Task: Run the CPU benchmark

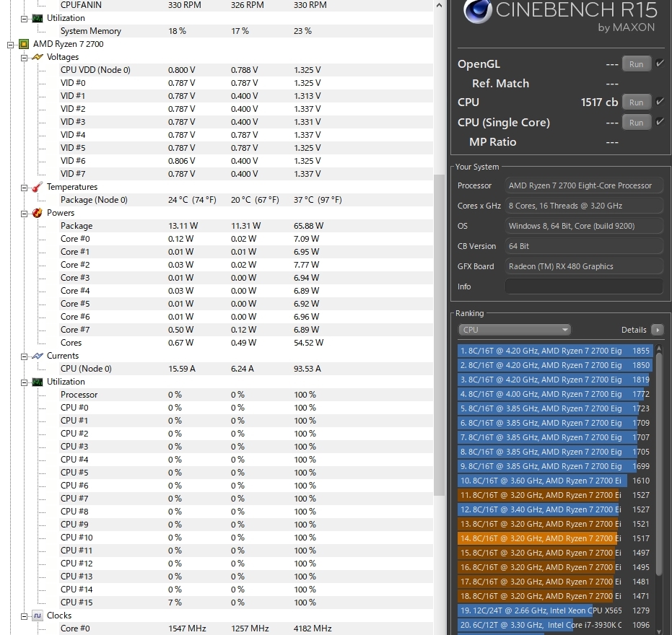Action: [x=637, y=102]
